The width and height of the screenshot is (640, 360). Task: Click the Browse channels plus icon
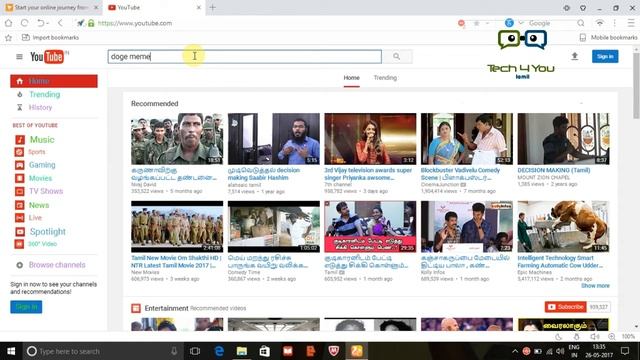20,265
